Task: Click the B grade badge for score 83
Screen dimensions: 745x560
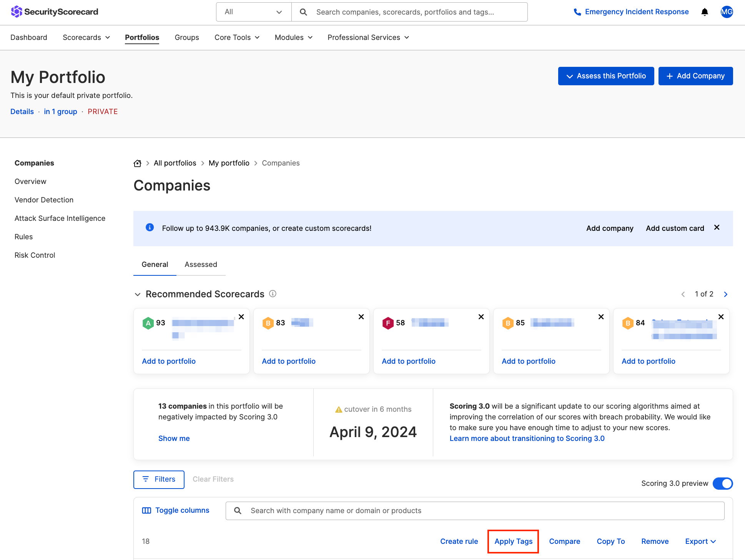Action: tap(268, 323)
